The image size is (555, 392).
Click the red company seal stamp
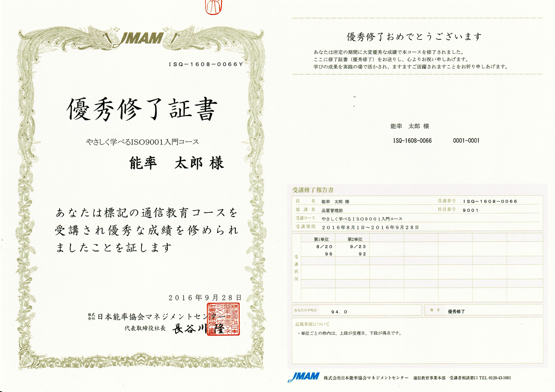[223, 319]
